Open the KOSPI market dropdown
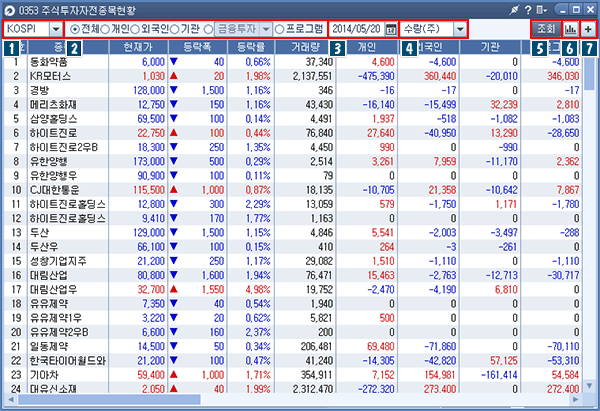 (x=56, y=29)
